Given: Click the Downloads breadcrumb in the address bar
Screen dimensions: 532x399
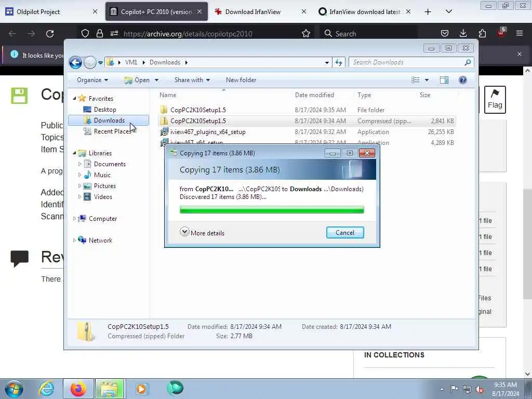Looking at the screenshot, I should (x=165, y=62).
